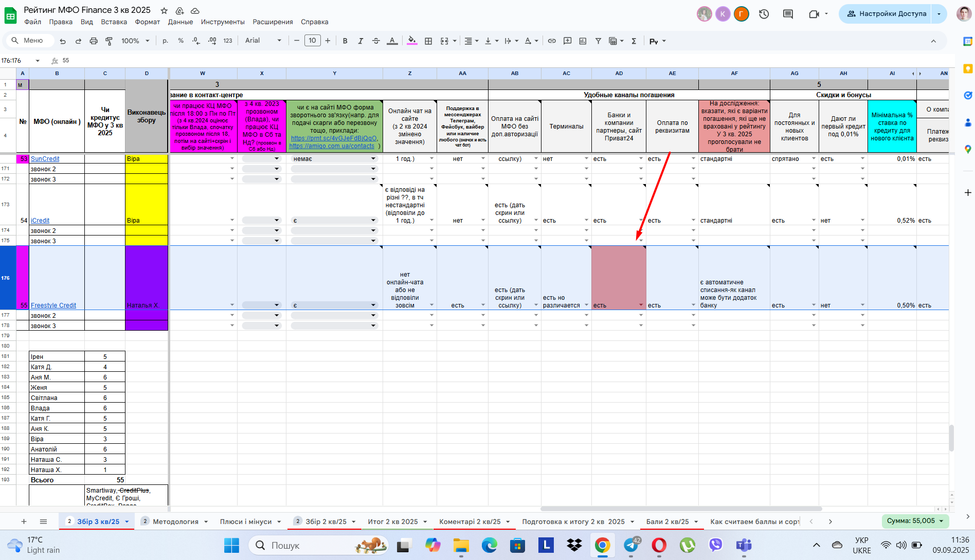Open the iCredit link
975x560 pixels.
(40, 221)
